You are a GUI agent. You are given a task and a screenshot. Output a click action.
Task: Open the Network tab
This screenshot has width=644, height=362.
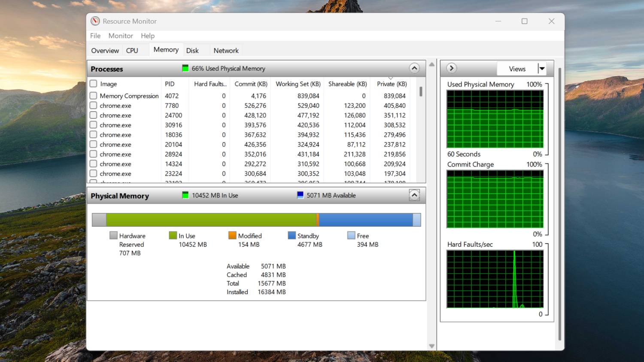[x=226, y=51]
